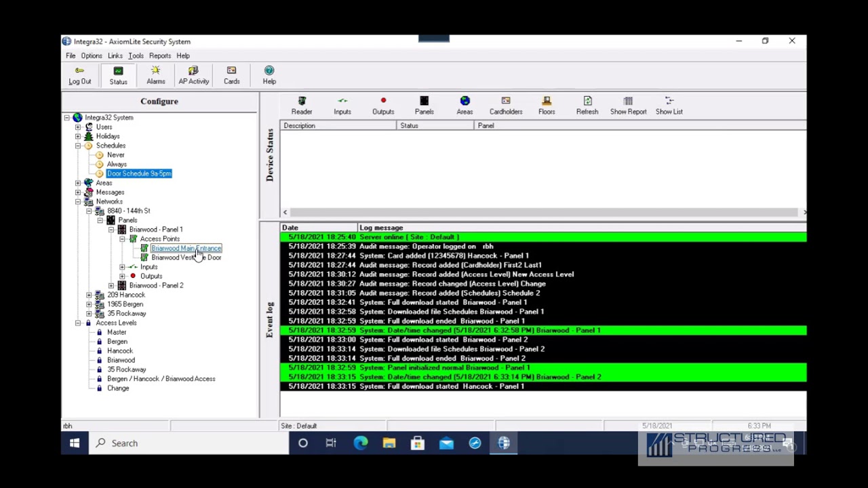Expand the Messages tree node
The image size is (868, 488).
(x=78, y=192)
